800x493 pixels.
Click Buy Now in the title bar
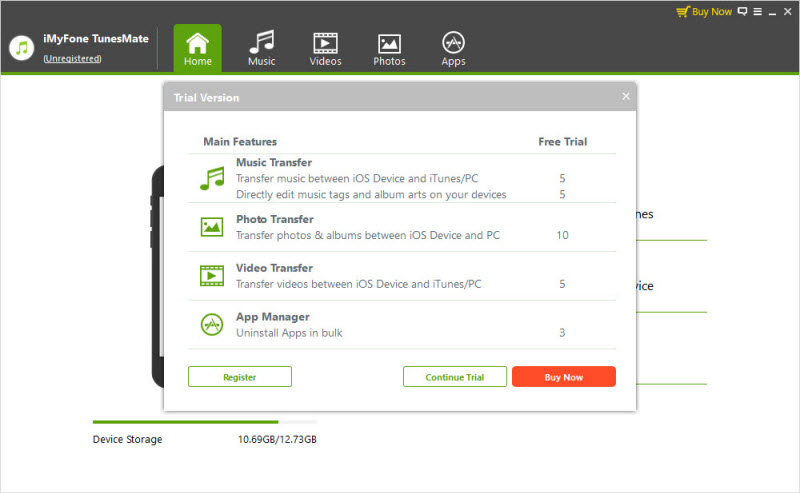coord(712,11)
